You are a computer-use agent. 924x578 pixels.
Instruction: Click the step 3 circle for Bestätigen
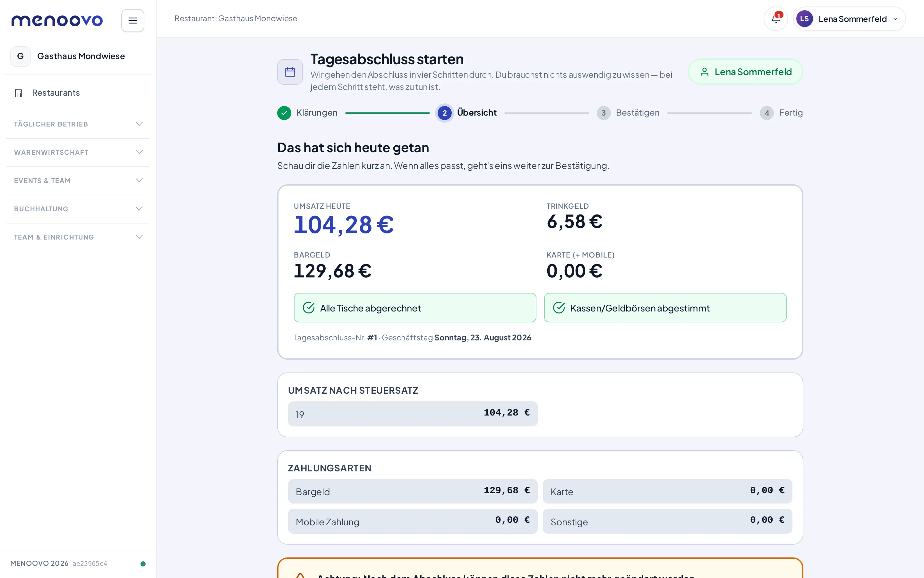(603, 113)
